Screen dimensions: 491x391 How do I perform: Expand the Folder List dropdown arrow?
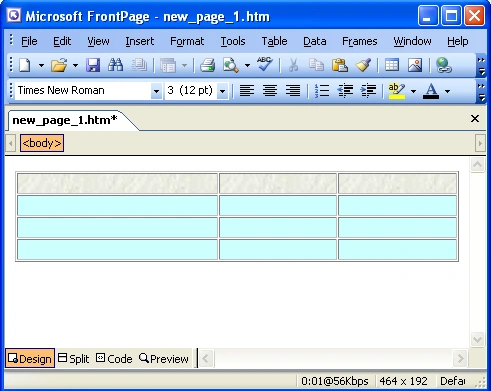point(184,65)
